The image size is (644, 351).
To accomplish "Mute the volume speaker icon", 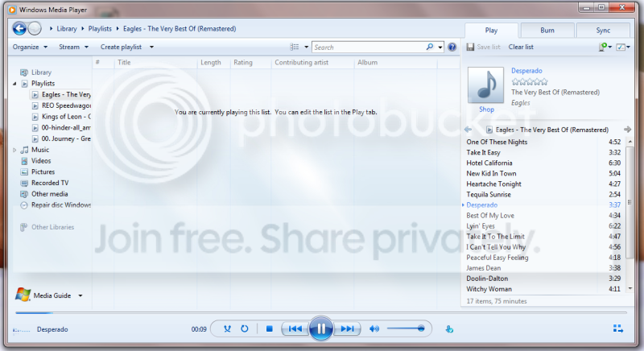I will tap(374, 328).
